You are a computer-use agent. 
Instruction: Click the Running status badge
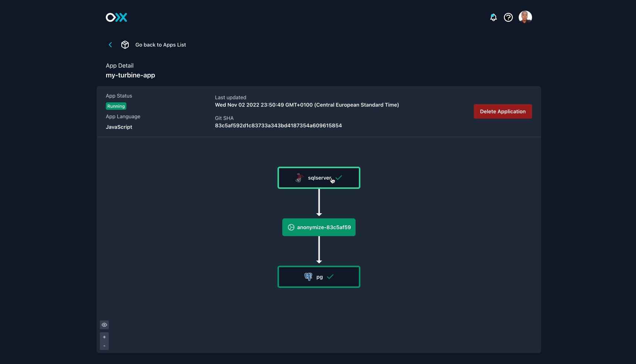point(116,106)
